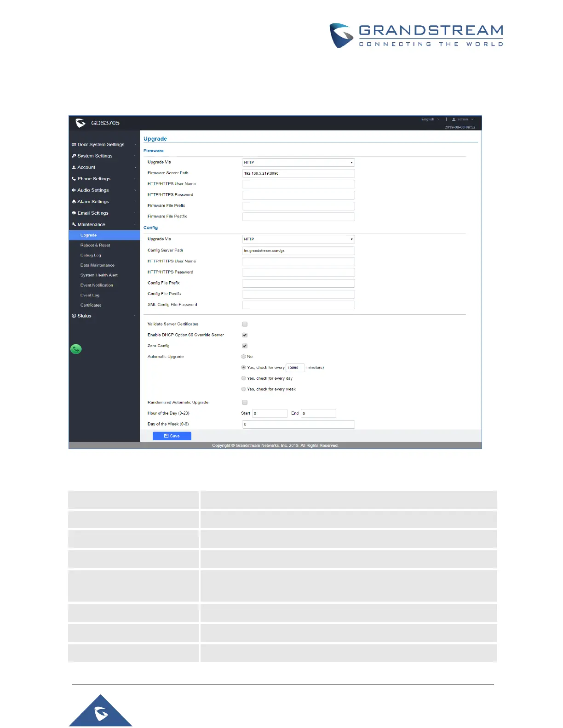Image resolution: width=563 pixels, height=728 pixels.
Task: Open Config Upgrade Via dropdown
Action: click(299, 239)
